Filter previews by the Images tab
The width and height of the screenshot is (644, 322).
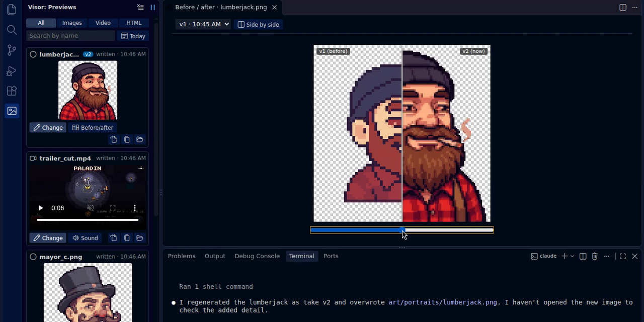click(x=72, y=23)
